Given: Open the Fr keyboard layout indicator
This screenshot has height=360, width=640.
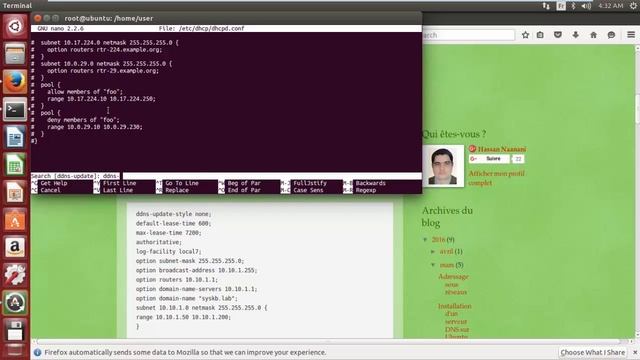Looking at the screenshot, I should point(561,6).
